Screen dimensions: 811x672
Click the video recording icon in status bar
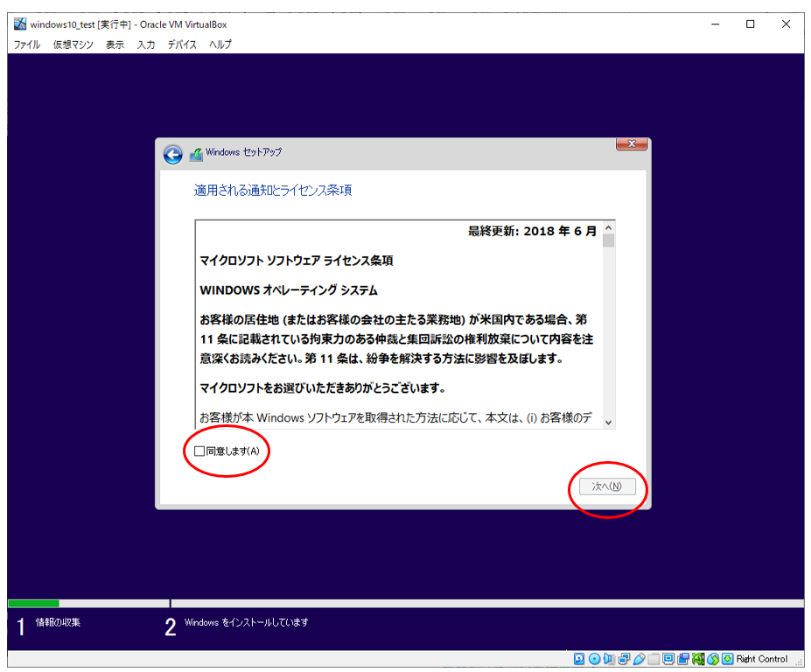pyautogui.click(x=683, y=659)
